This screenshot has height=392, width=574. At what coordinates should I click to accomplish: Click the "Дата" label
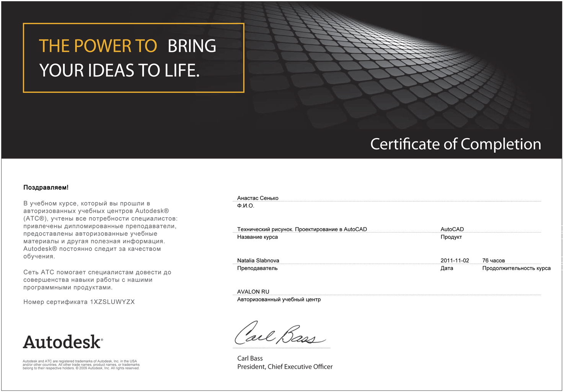coord(447,268)
